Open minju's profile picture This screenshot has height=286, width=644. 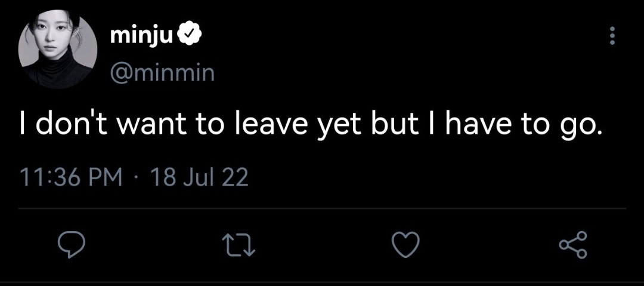tap(58, 48)
